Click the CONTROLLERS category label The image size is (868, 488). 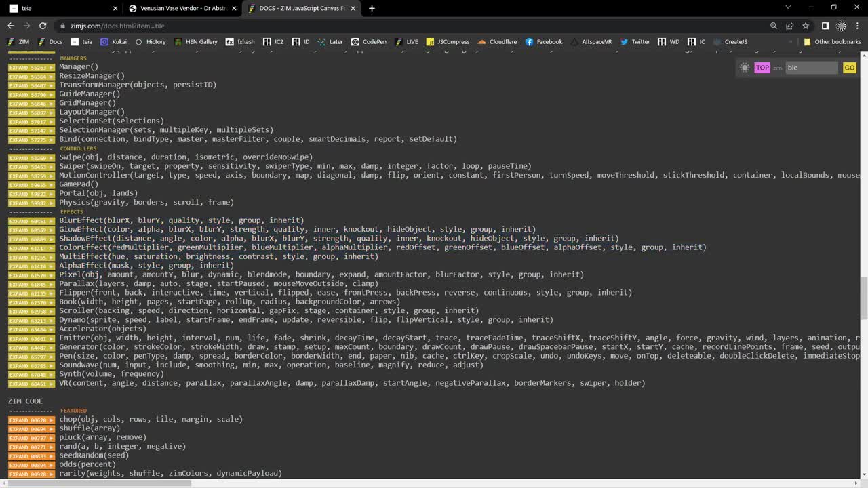point(78,148)
